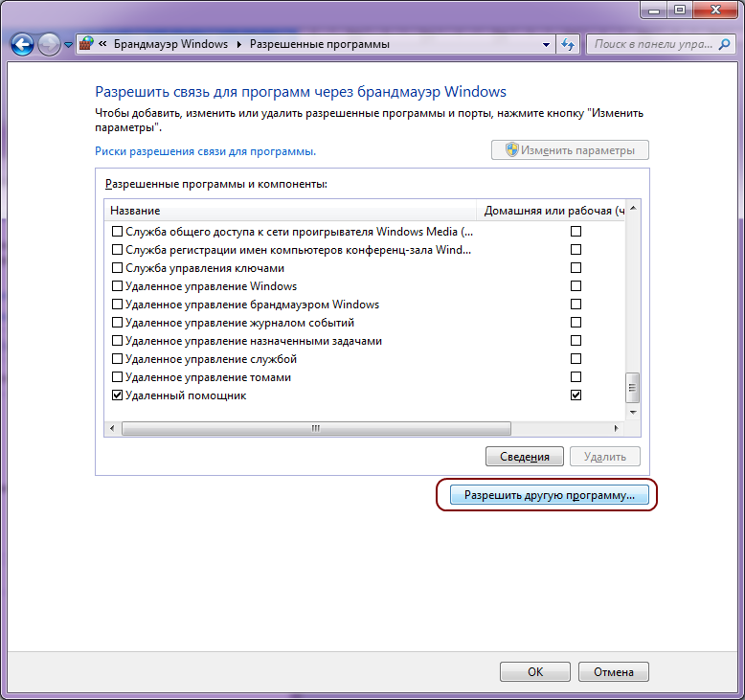
Task: Open address bar history dropdown
Action: [x=546, y=45]
